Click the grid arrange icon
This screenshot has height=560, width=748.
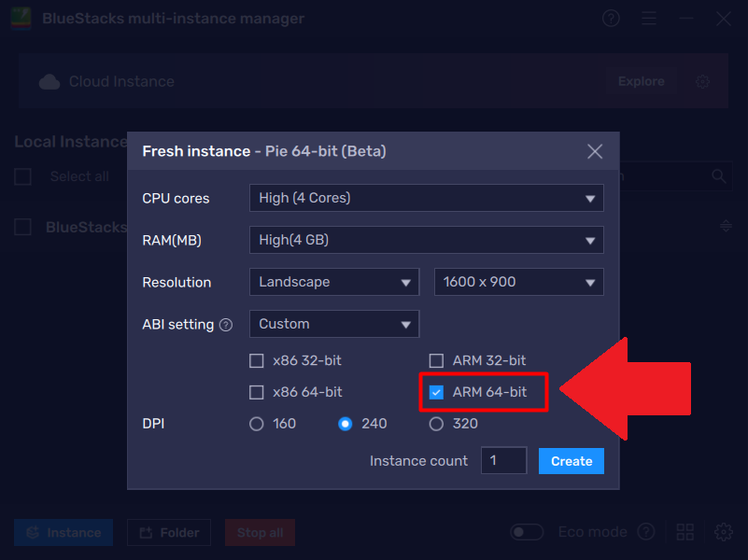pos(685,532)
